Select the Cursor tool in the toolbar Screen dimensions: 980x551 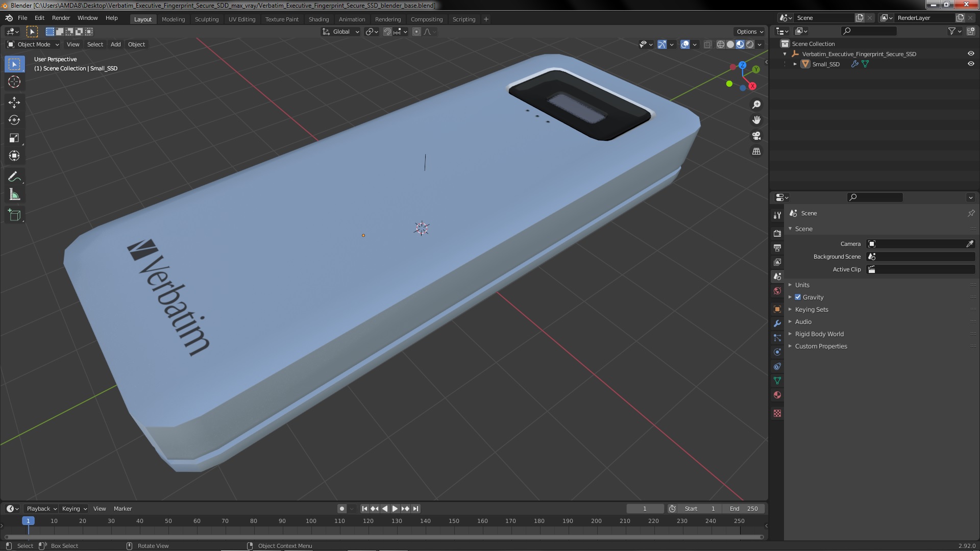[x=14, y=82]
